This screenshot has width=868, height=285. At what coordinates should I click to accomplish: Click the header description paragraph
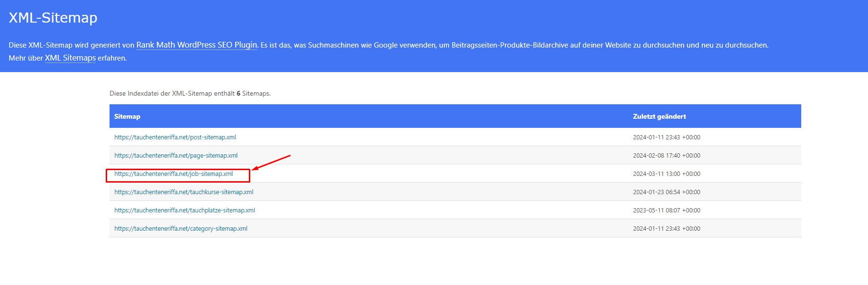tap(389, 51)
